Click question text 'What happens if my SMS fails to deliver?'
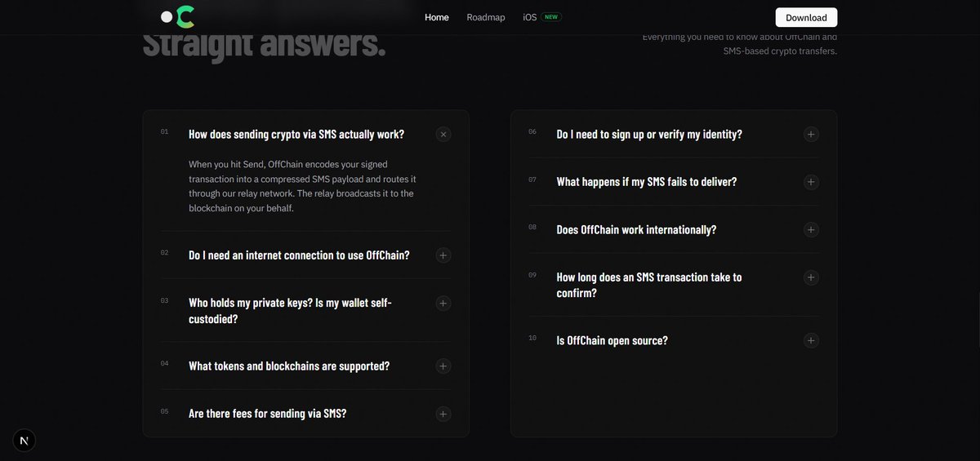The image size is (980, 461). pyautogui.click(x=647, y=182)
